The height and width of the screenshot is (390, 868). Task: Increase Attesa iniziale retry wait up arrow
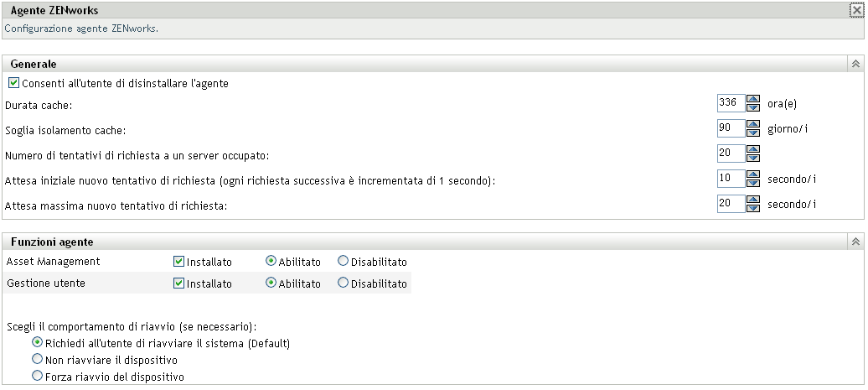752,174
